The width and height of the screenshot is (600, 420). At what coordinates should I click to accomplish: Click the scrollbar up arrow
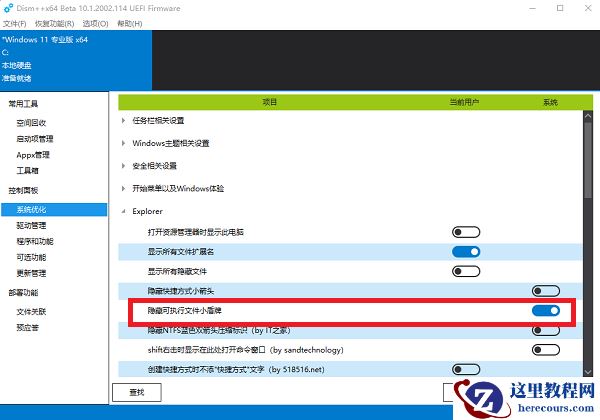click(588, 117)
